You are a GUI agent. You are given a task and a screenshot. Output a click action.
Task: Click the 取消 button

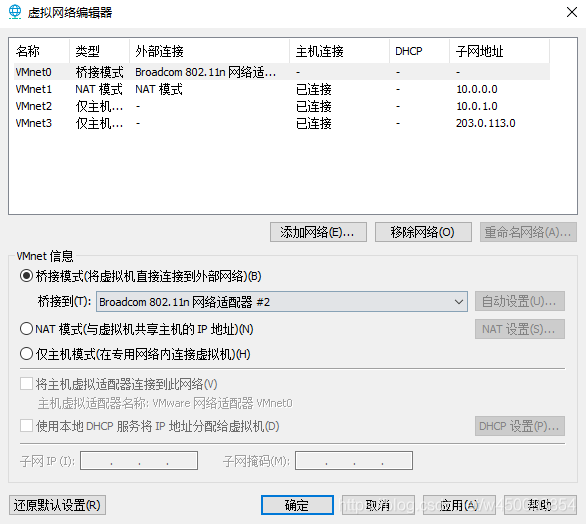click(x=378, y=505)
